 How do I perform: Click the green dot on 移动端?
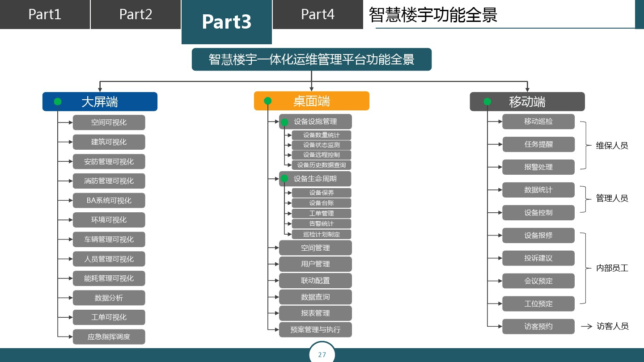pos(487,101)
